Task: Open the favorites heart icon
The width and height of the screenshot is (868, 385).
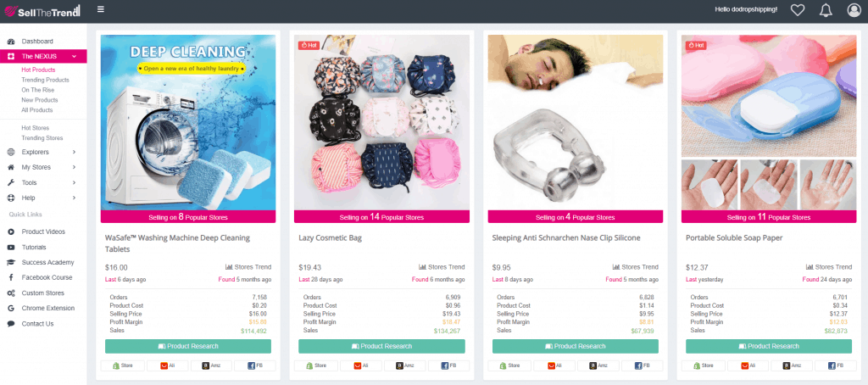Action: [797, 9]
